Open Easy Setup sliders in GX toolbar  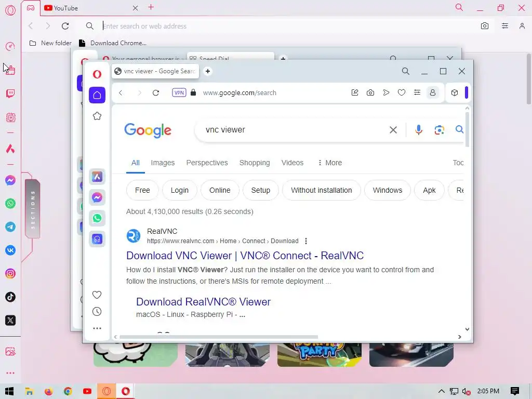click(x=505, y=26)
